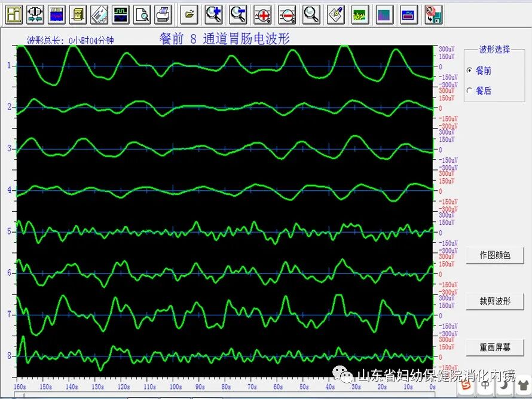Select the 餐后 radio button
532x399 pixels.
click(470, 91)
